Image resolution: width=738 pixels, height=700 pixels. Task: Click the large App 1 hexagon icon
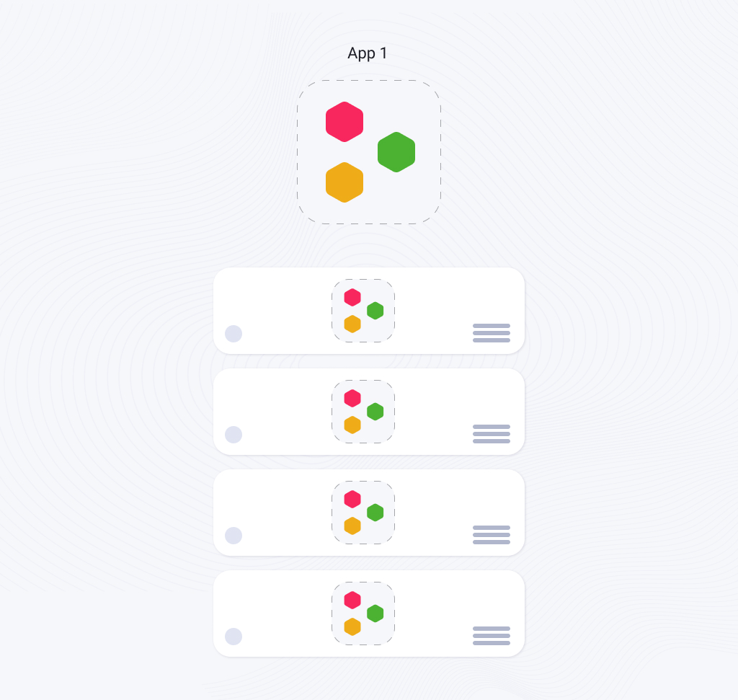coord(369,152)
